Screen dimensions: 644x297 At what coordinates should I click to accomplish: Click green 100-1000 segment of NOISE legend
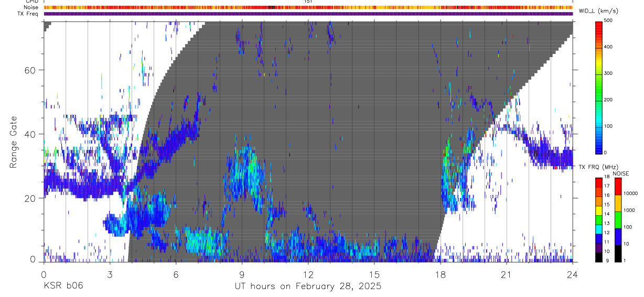tap(618, 220)
